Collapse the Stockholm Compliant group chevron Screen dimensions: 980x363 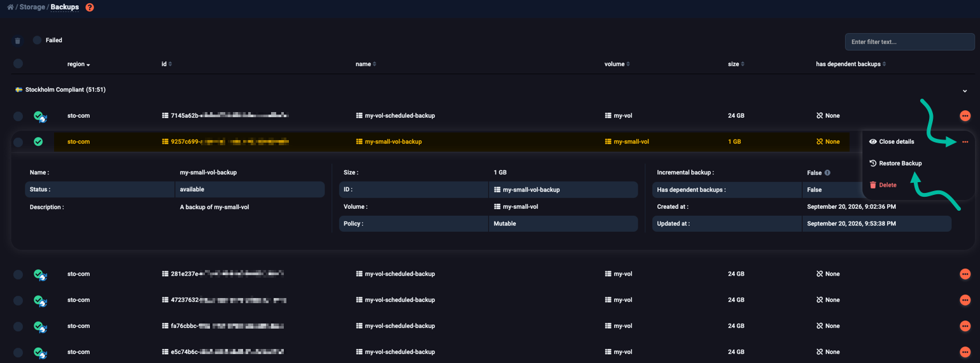pyautogui.click(x=965, y=90)
